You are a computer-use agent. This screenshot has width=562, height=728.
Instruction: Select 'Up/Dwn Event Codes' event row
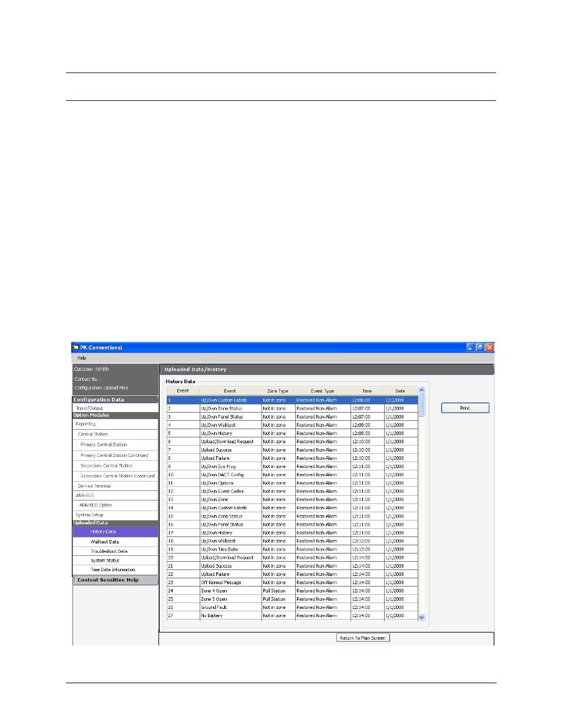tap(292, 491)
